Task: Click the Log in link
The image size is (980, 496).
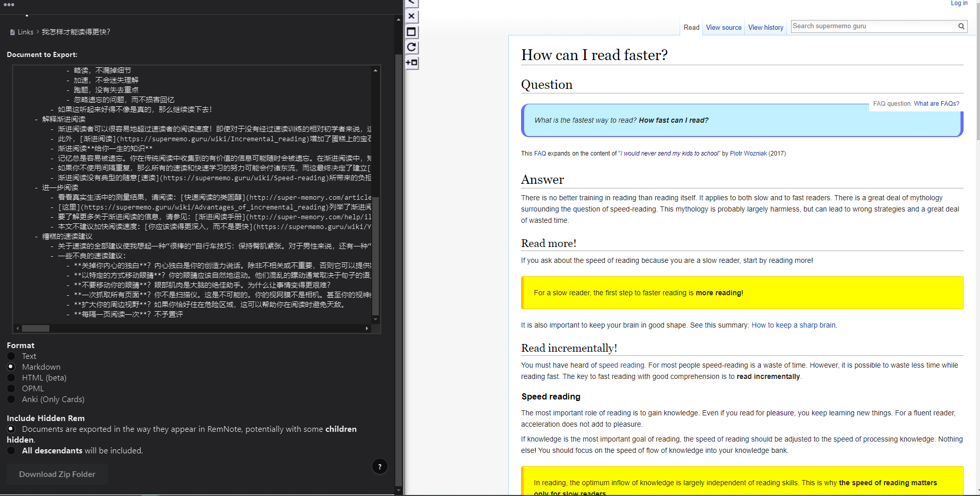Action: coord(959,3)
